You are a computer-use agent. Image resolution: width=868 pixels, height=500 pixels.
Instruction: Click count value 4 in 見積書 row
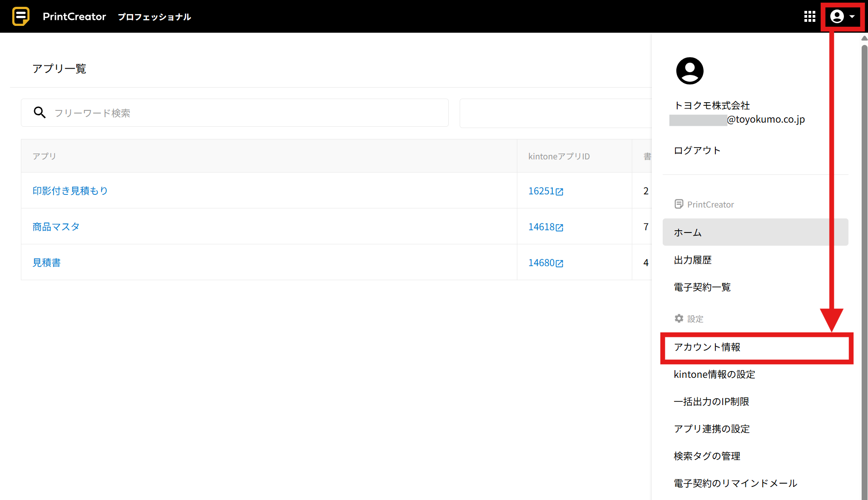[x=645, y=262]
